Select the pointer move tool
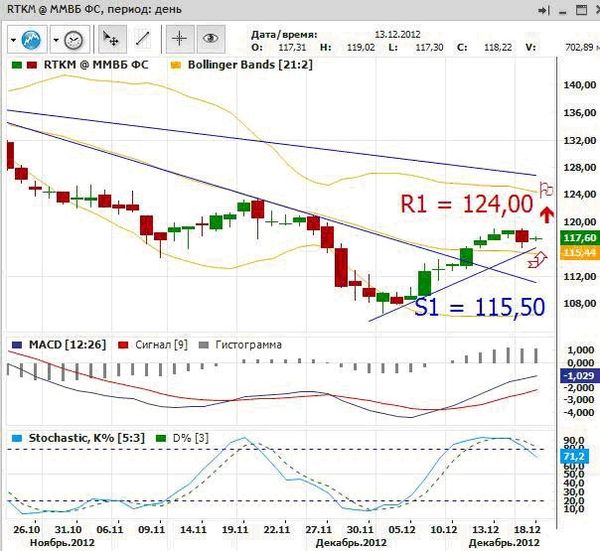This screenshot has height=551, width=600. click(112, 39)
